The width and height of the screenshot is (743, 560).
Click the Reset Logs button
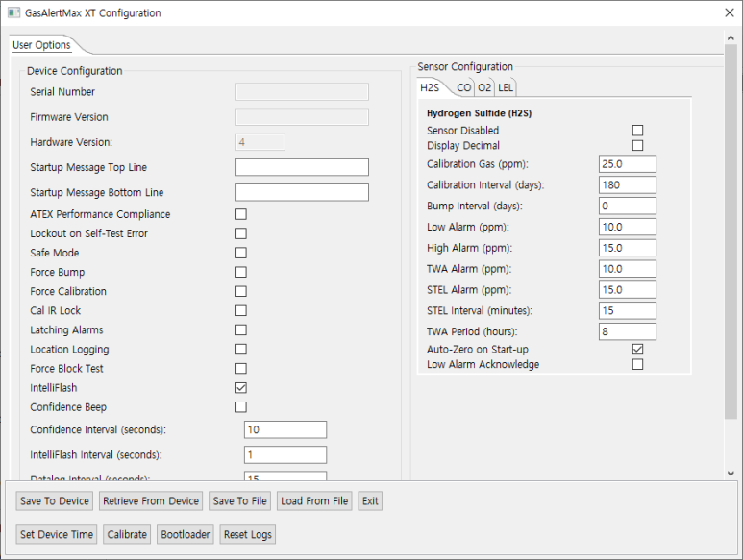point(248,534)
